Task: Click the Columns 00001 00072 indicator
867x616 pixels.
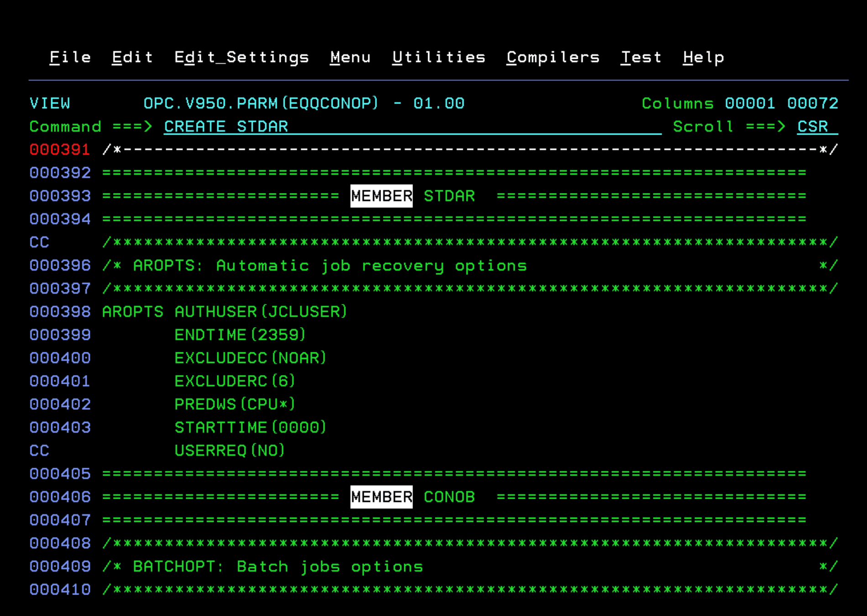Action: (739, 103)
